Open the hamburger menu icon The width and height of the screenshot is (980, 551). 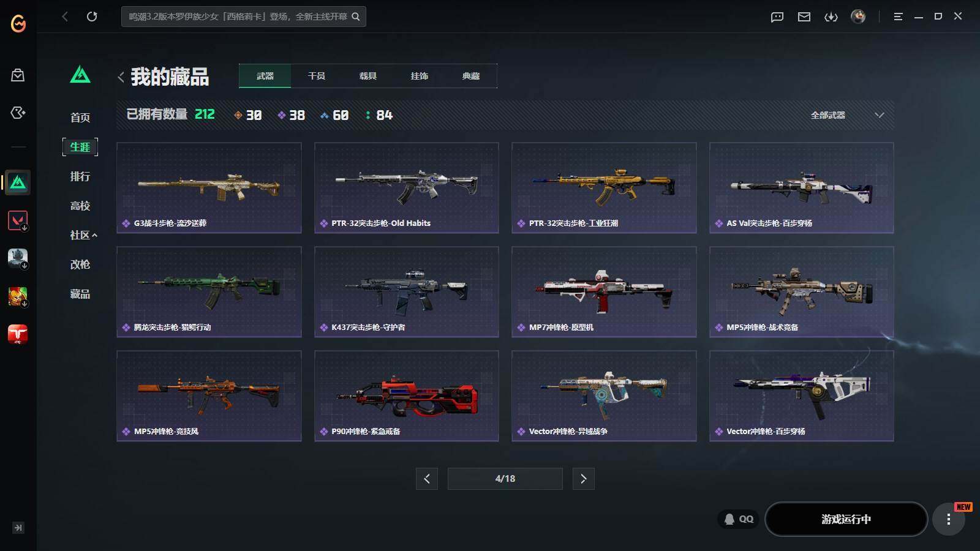coord(898,17)
